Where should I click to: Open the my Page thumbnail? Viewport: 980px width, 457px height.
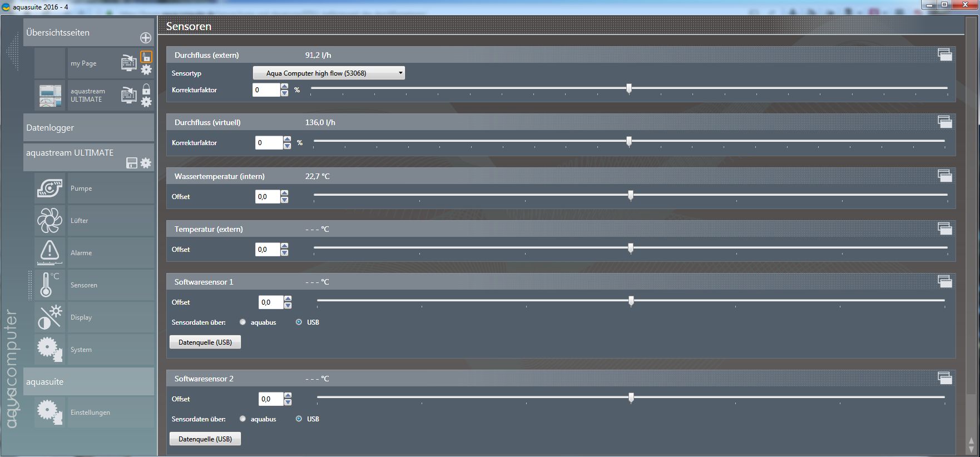(50, 63)
